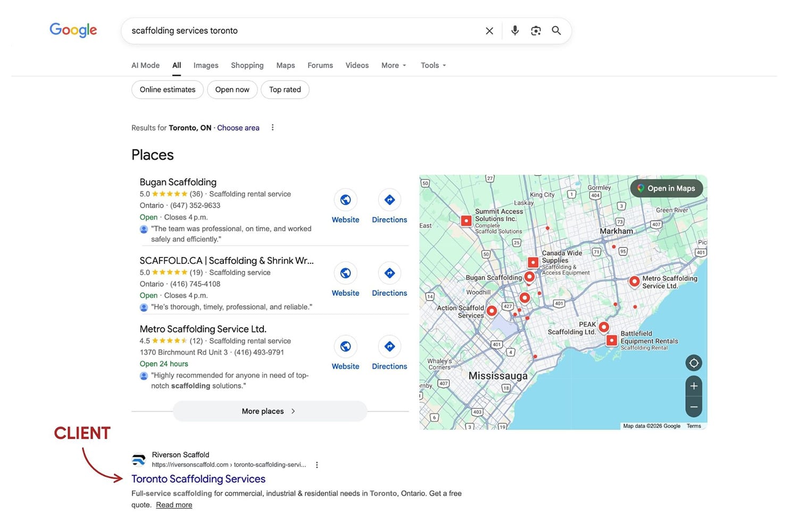Click the magnifying glass search icon
This screenshot has height=532, width=798.
pyautogui.click(x=556, y=31)
